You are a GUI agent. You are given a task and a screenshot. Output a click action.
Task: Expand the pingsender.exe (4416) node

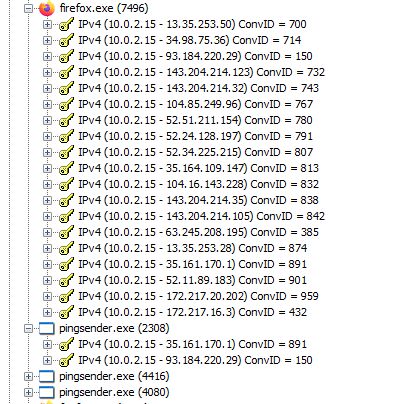(x=28, y=376)
